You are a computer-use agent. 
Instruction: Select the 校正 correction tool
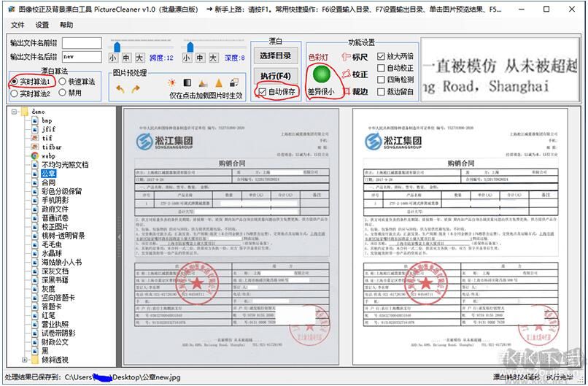click(x=355, y=74)
